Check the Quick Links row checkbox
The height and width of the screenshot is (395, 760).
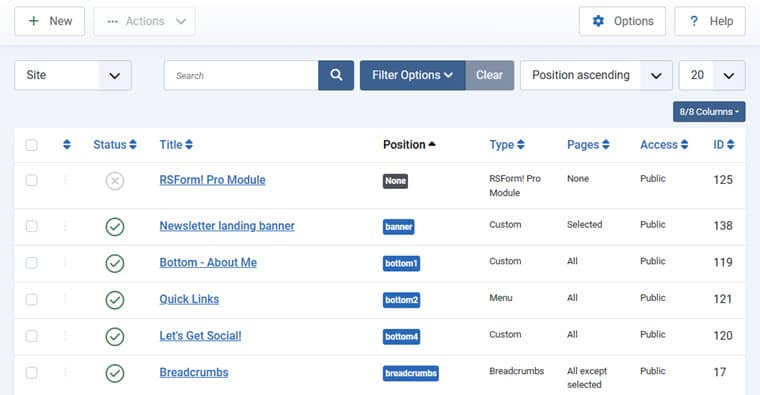pyautogui.click(x=32, y=299)
